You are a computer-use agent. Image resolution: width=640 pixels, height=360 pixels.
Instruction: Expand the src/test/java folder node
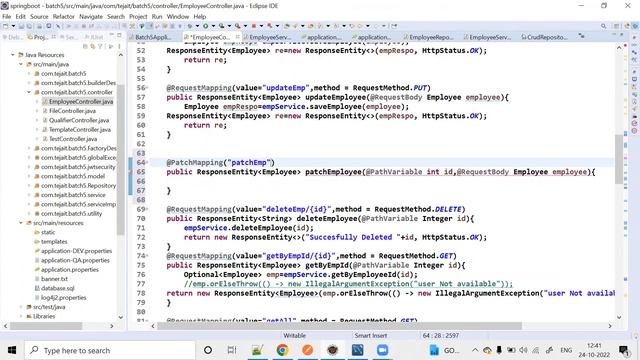coord(21,307)
